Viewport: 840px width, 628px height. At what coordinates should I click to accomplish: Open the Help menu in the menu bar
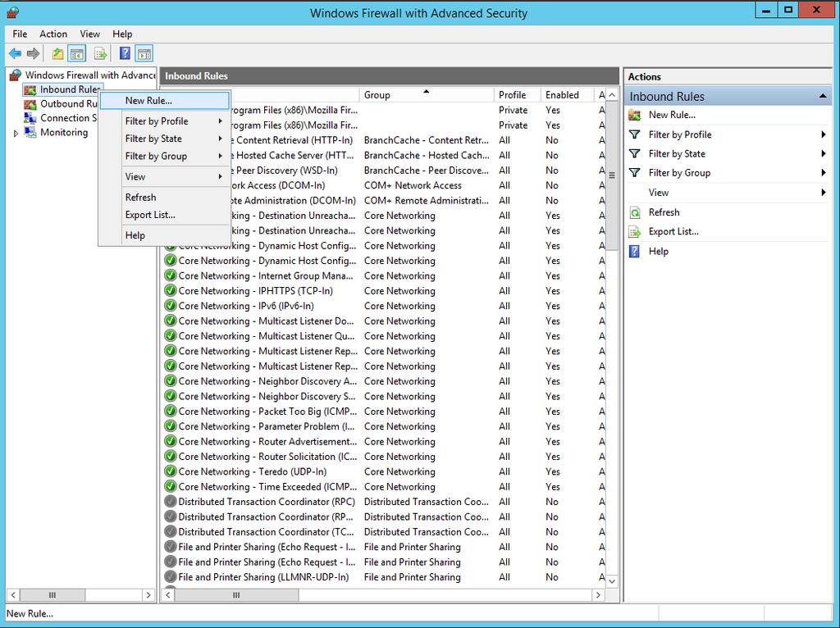[122, 34]
